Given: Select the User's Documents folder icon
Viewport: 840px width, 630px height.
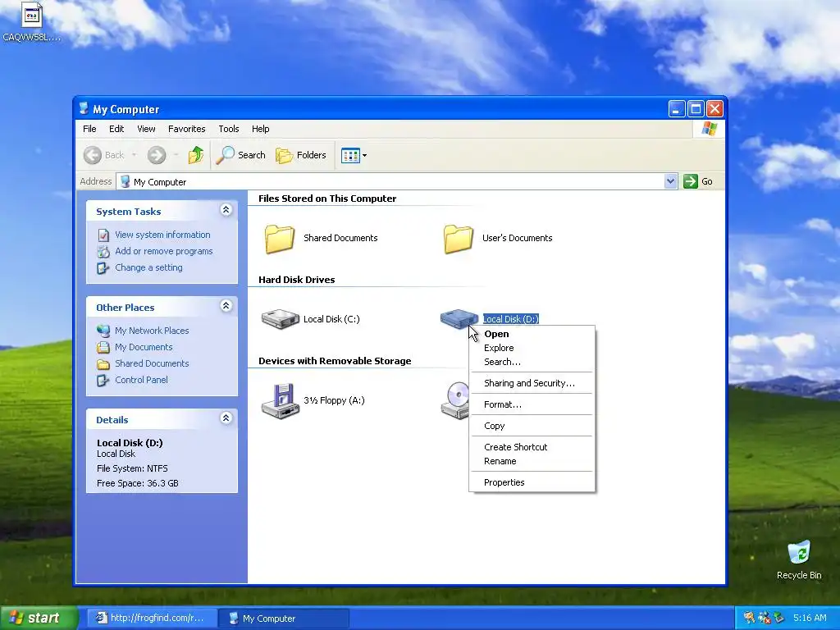Looking at the screenshot, I should pos(459,239).
